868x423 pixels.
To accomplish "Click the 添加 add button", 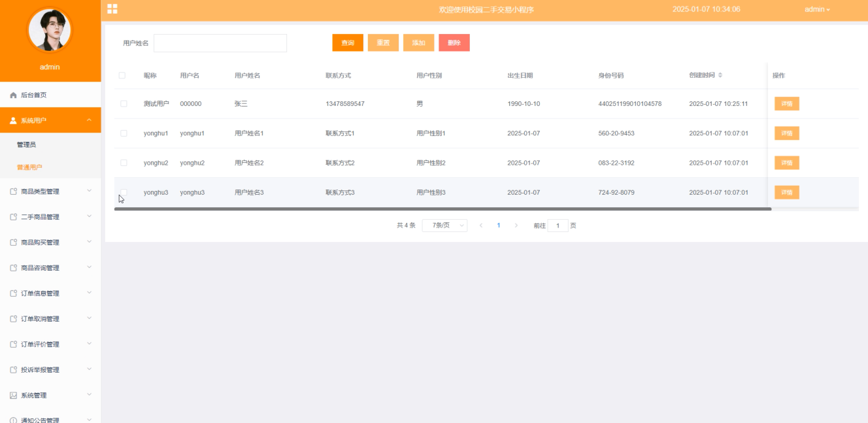I will tap(418, 42).
